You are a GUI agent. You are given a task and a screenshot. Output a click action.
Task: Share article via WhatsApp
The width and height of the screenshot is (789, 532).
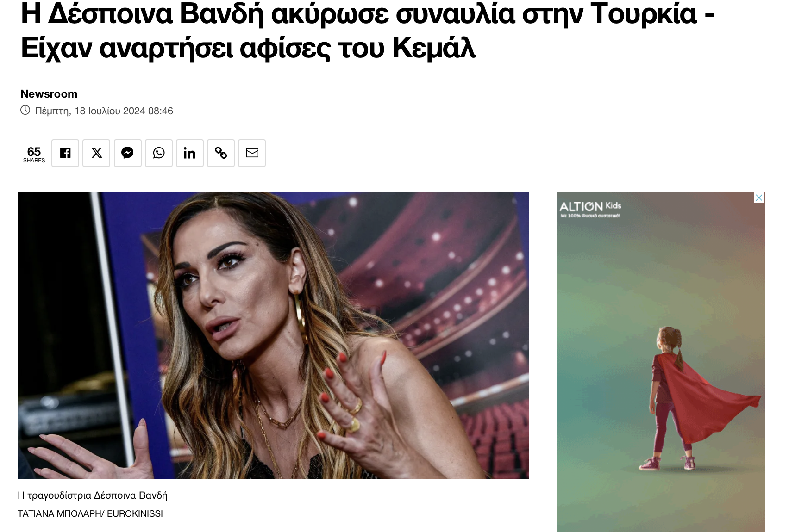pos(159,153)
